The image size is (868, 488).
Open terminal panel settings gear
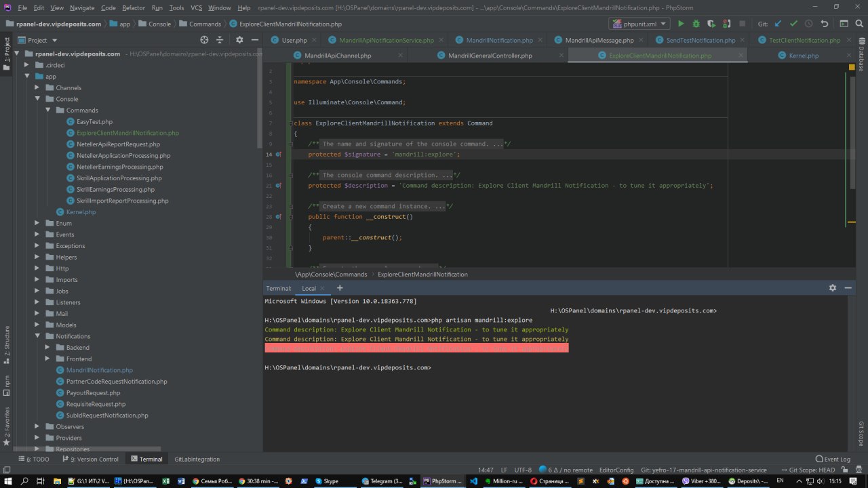coord(833,288)
